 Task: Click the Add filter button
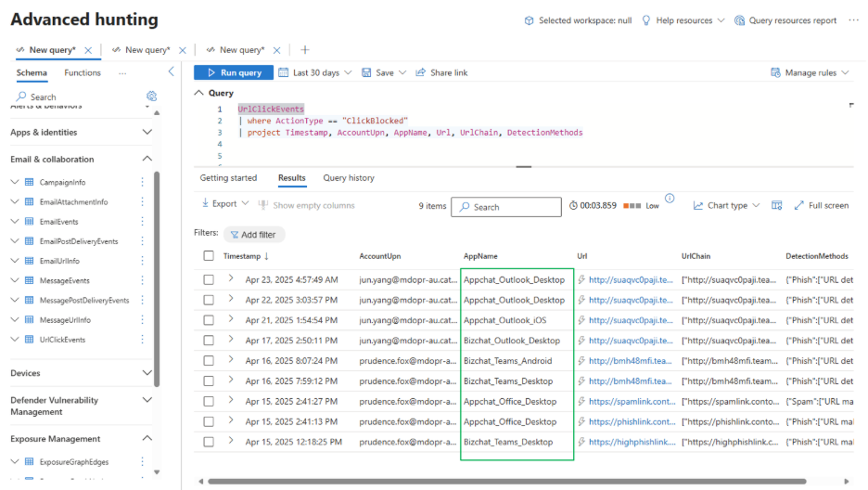click(253, 235)
